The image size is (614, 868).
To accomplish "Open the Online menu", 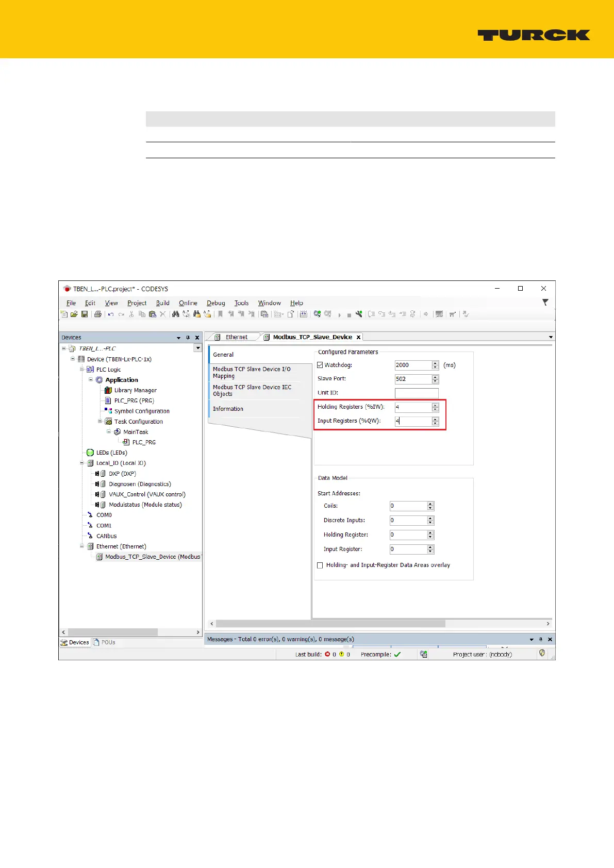I will pyautogui.click(x=188, y=303).
